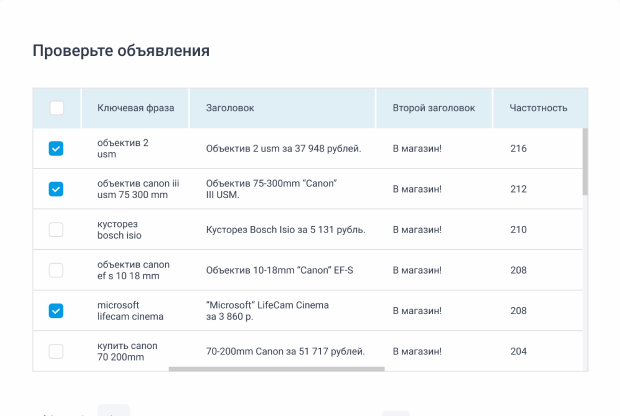Check the 'купить canon 70 200mm' row checkbox
Viewport: 620px width, 416px height.
tap(56, 351)
